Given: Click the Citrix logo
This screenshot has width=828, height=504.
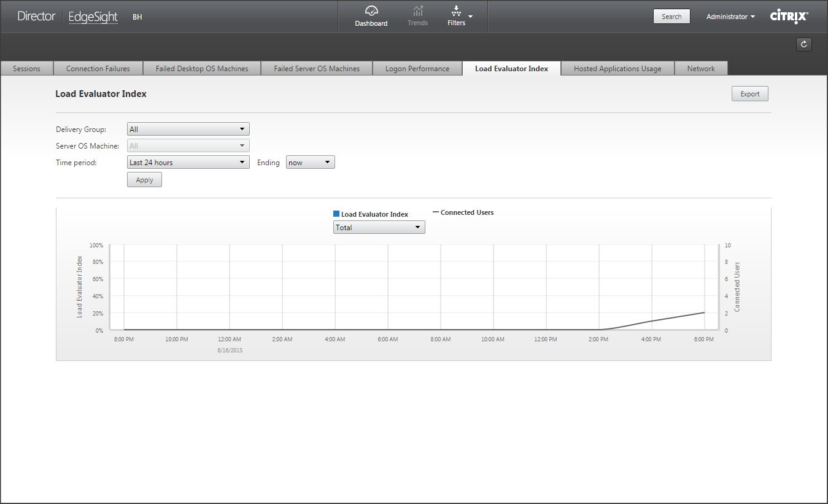Looking at the screenshot, I should tap(789, 17).
